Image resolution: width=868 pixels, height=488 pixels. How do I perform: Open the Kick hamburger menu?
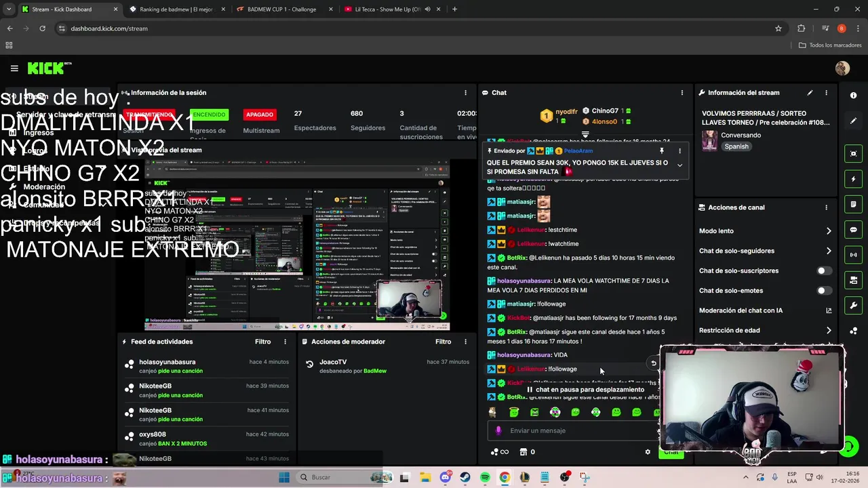14,68
